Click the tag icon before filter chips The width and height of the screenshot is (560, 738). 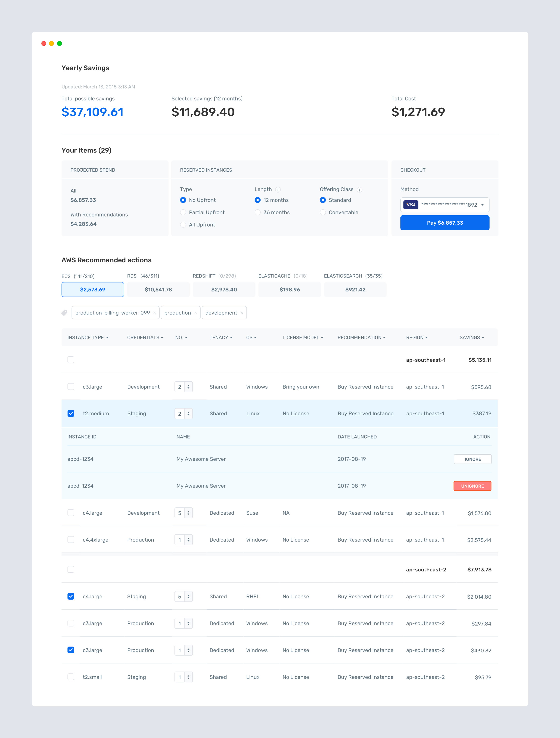(64, 313)
